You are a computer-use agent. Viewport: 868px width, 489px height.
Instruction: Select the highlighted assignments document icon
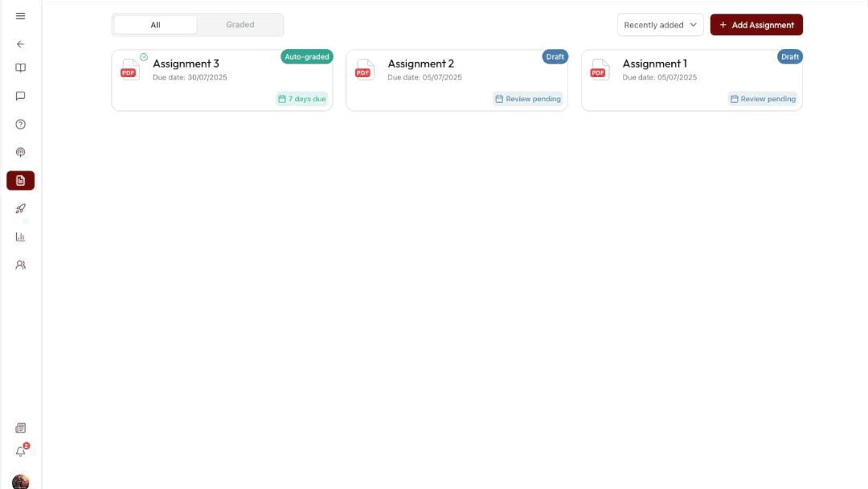(x=21, y=180)
